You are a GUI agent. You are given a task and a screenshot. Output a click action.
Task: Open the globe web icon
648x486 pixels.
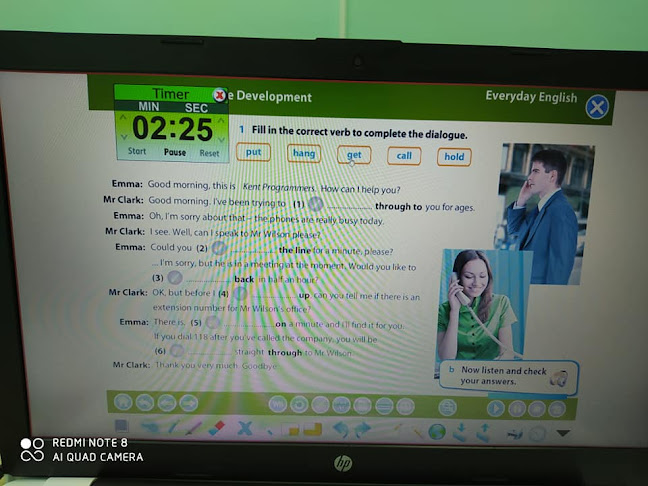[436, 432]
